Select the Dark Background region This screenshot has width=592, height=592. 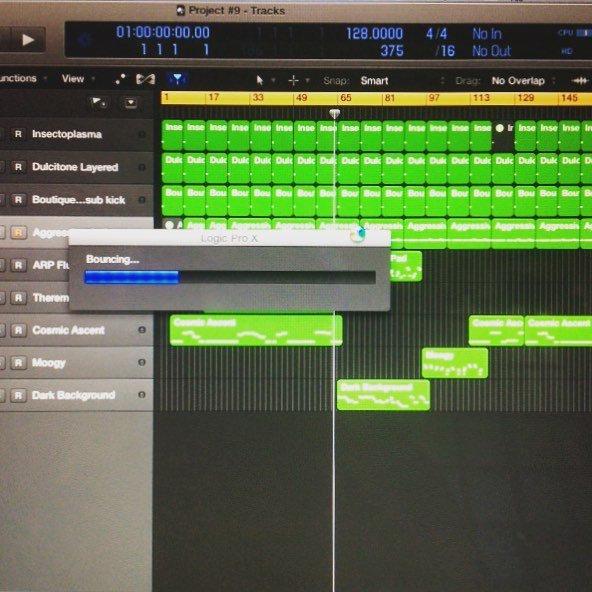pyautogui.click(x=383, y=395)
